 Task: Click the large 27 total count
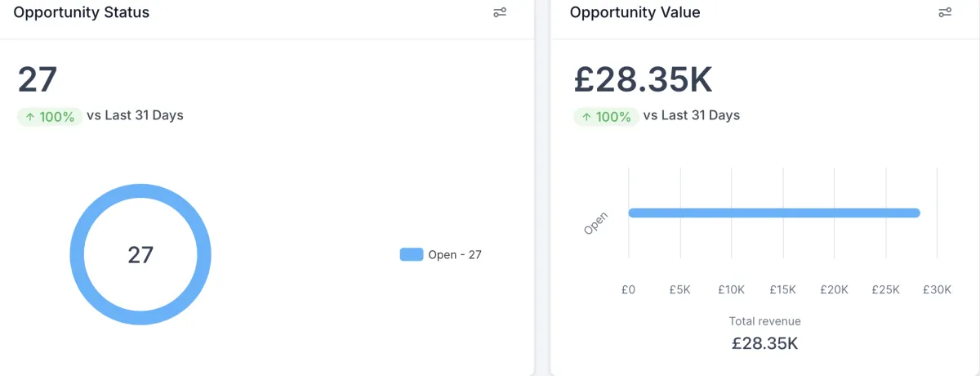tap(38, 80)
